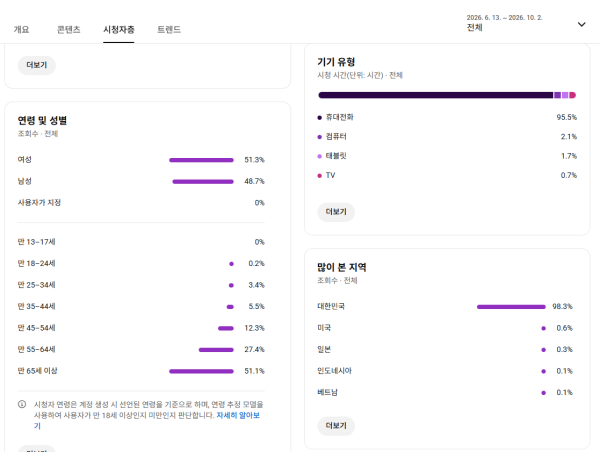Open the 트렌드 tab
Screen dimensions: 600x452
[x=169, y=29]
